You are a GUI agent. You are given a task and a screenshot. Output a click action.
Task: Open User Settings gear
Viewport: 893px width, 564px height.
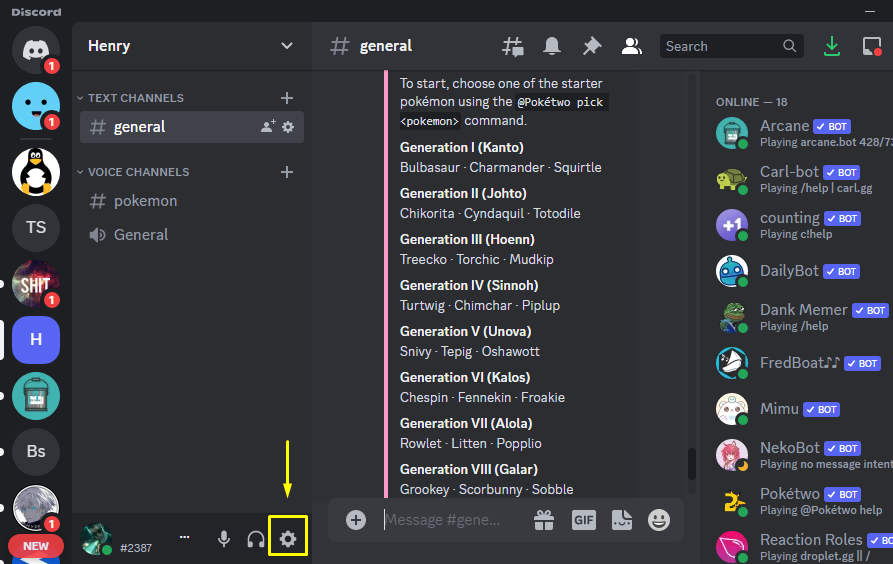[288, 538]
